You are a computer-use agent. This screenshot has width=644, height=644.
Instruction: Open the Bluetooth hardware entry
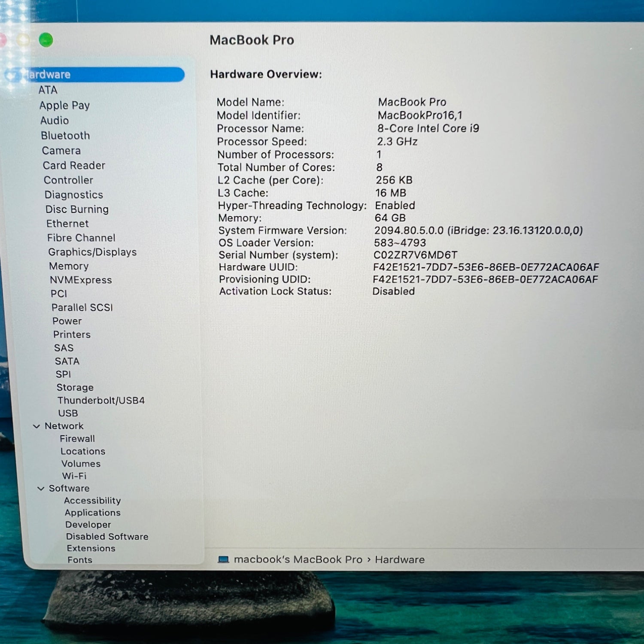65,136
